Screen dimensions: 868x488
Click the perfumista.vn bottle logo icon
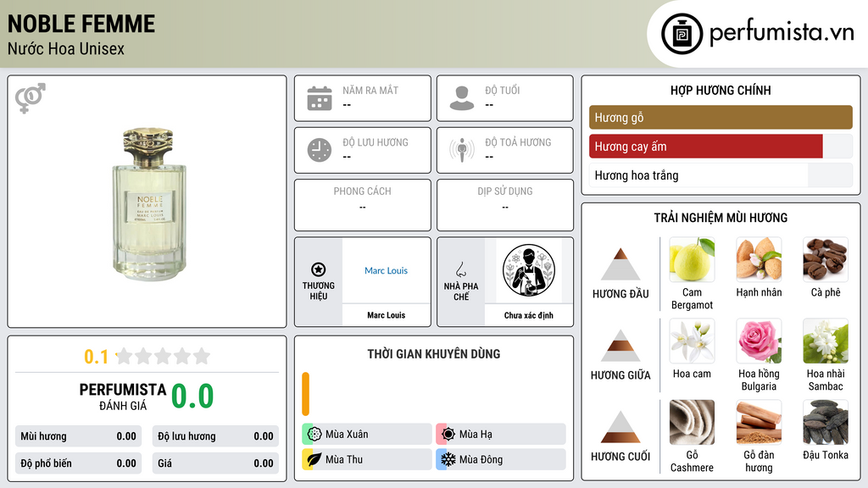point(682,34)
